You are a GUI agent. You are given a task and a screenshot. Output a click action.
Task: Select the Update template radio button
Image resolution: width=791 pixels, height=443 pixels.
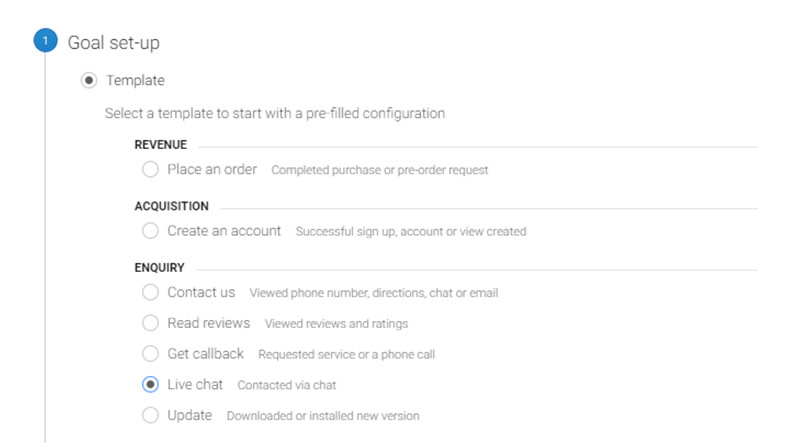point(150,415)
